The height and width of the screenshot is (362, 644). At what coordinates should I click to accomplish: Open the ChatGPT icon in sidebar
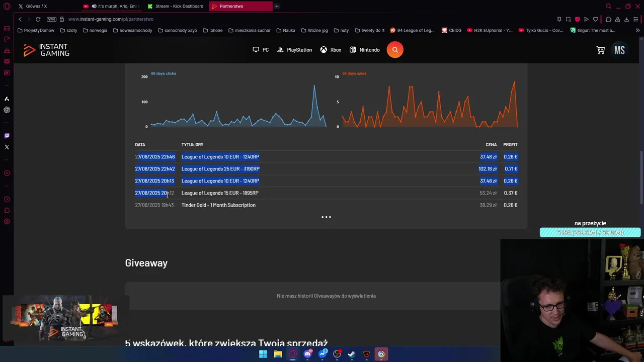7,110
